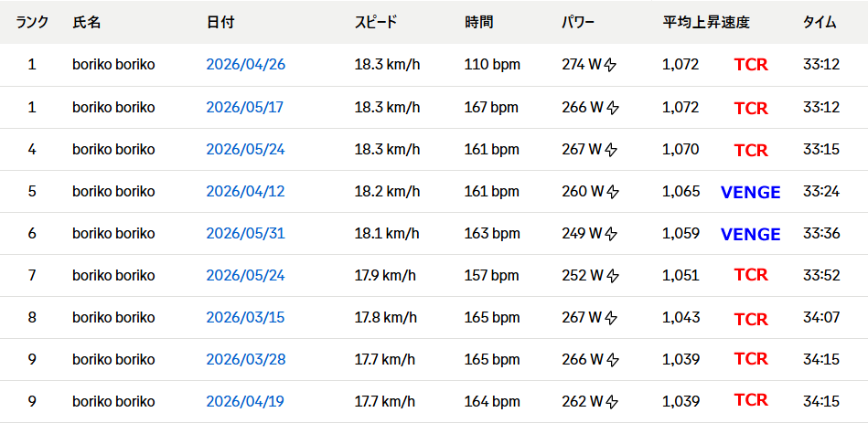Open the 2026/04/19 activity date link
This screenshot has width=868, height=423.
pyautogui.click(x=245, y=401)
